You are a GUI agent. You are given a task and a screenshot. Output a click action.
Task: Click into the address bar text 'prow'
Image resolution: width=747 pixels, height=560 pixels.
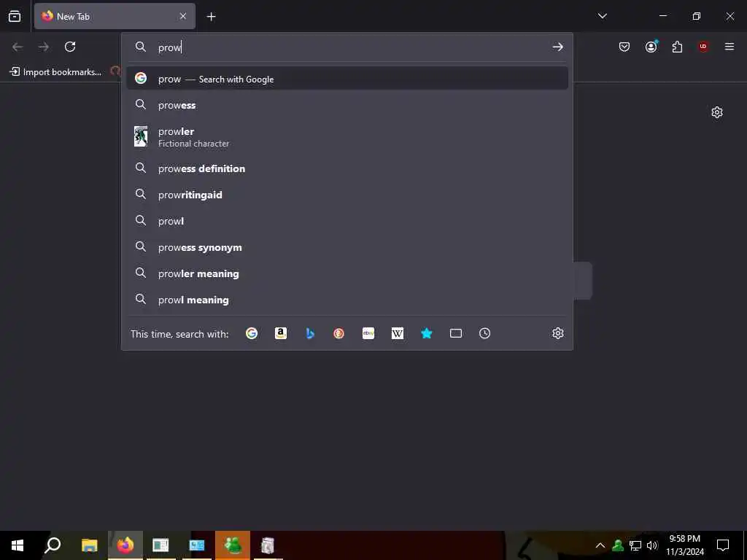[x=169, y=47]
